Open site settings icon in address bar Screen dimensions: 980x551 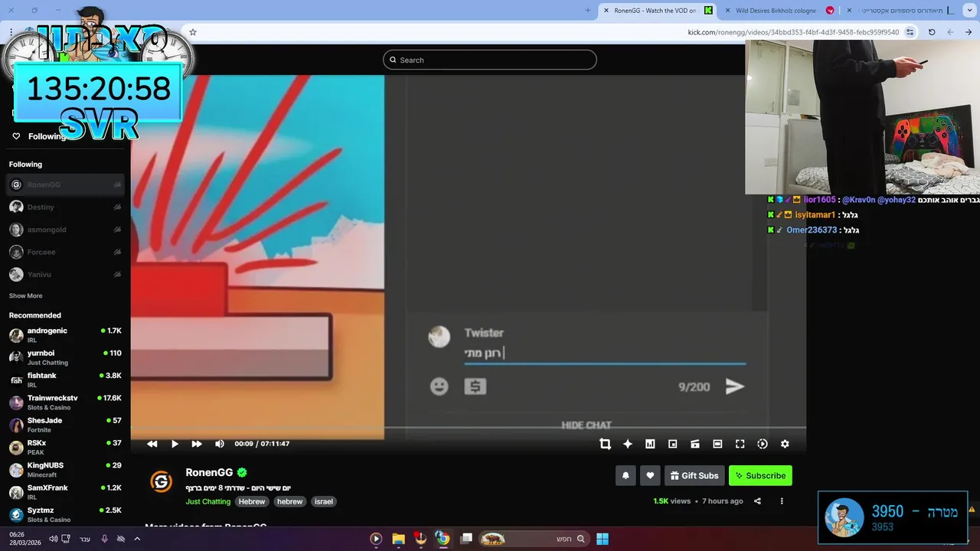click(x=910, y=32)
